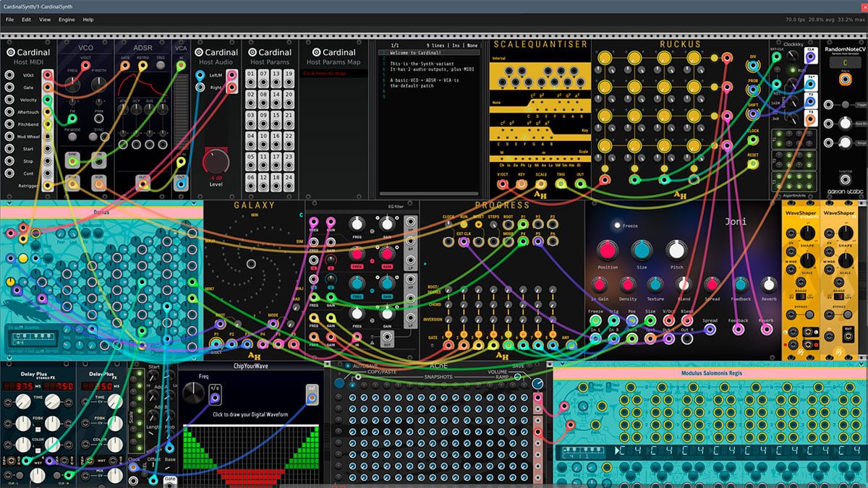Click the TRIG jack on ScaleQuantiser
Viewport: 868px width, 488px height.
click(561, 184)
